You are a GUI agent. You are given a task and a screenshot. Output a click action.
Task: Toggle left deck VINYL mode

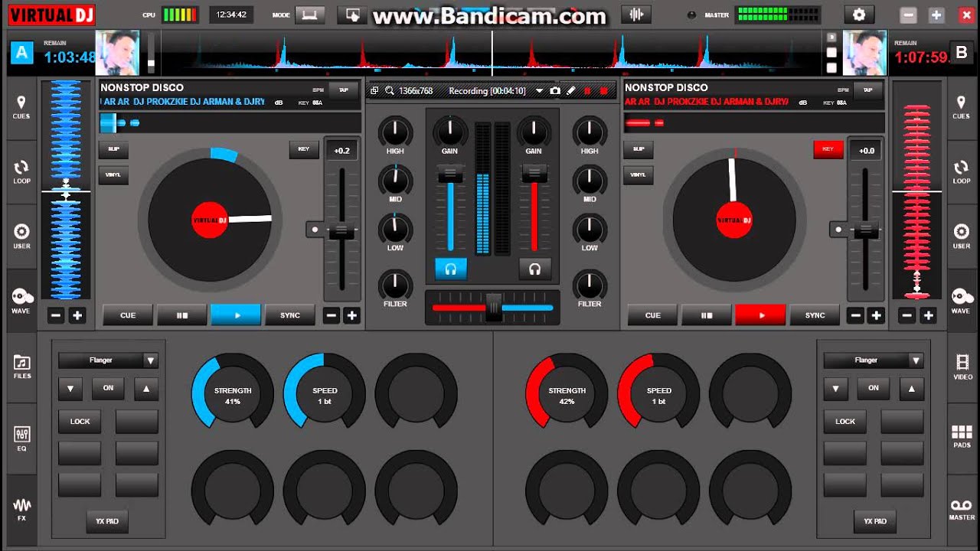coord(113,175)
